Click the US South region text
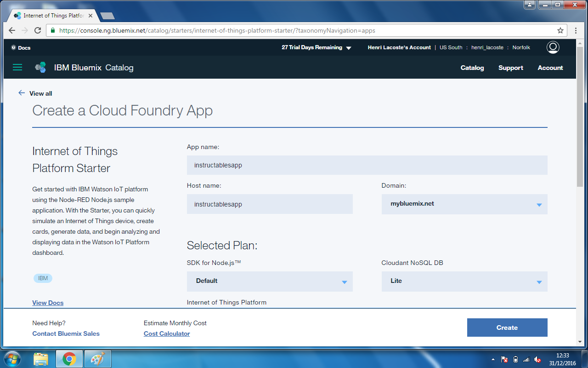This screenshot has height=368, width=588. pyautogui.click(x=451, y=47)
